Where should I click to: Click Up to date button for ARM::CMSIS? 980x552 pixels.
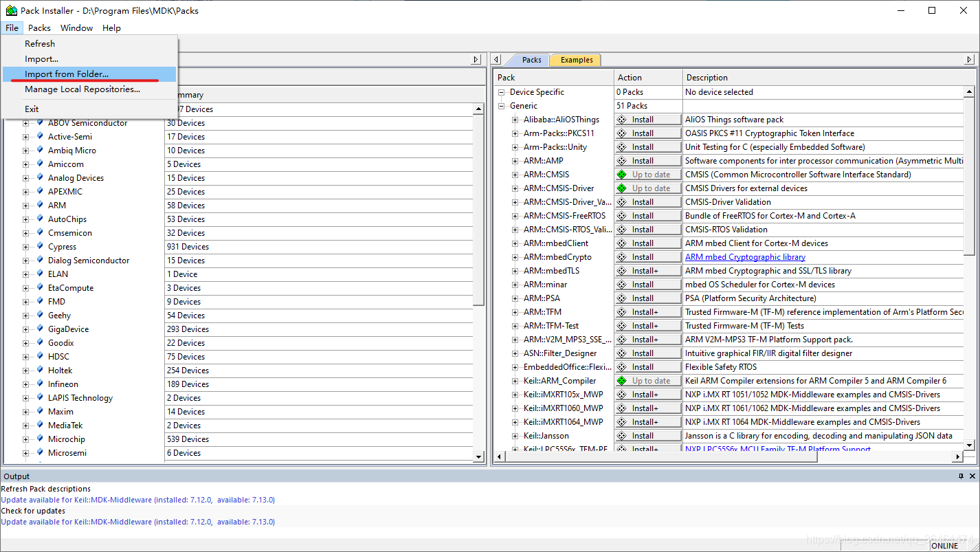tap(648, 175)
